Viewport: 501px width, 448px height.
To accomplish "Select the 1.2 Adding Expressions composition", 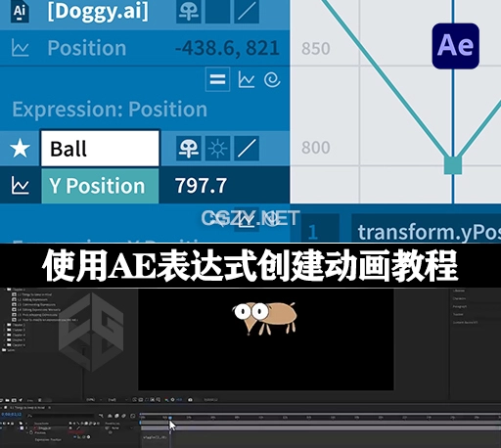I will (30, 299).
